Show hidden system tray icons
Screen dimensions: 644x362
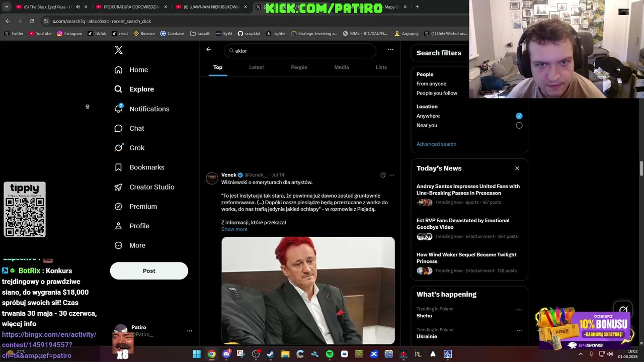click(x=580, y=354)
